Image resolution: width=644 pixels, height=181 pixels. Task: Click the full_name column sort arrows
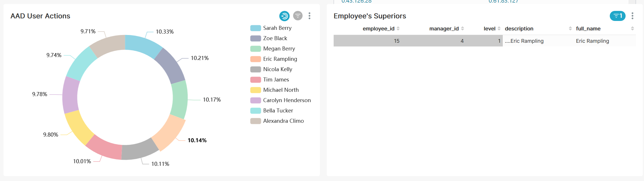(632, 28)
